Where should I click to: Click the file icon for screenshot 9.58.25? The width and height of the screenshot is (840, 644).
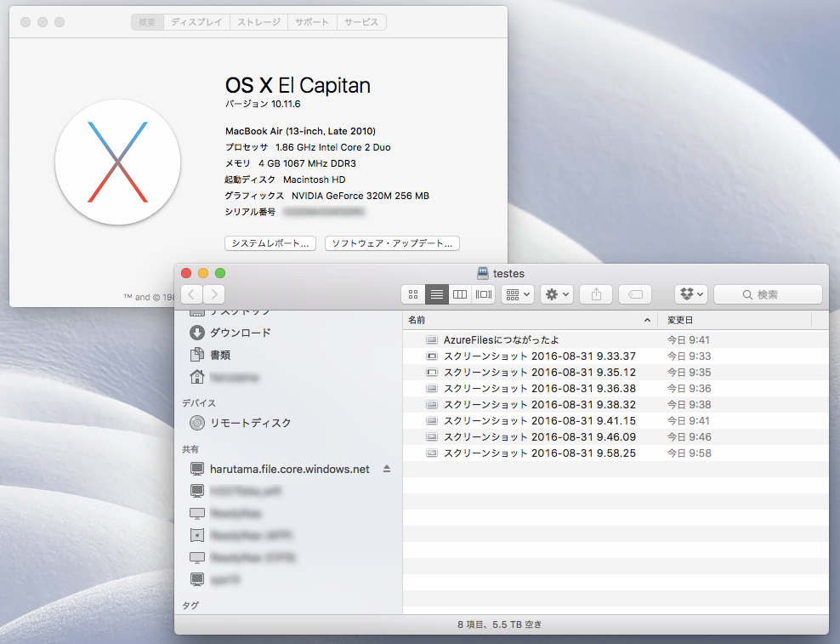(432, 453)
